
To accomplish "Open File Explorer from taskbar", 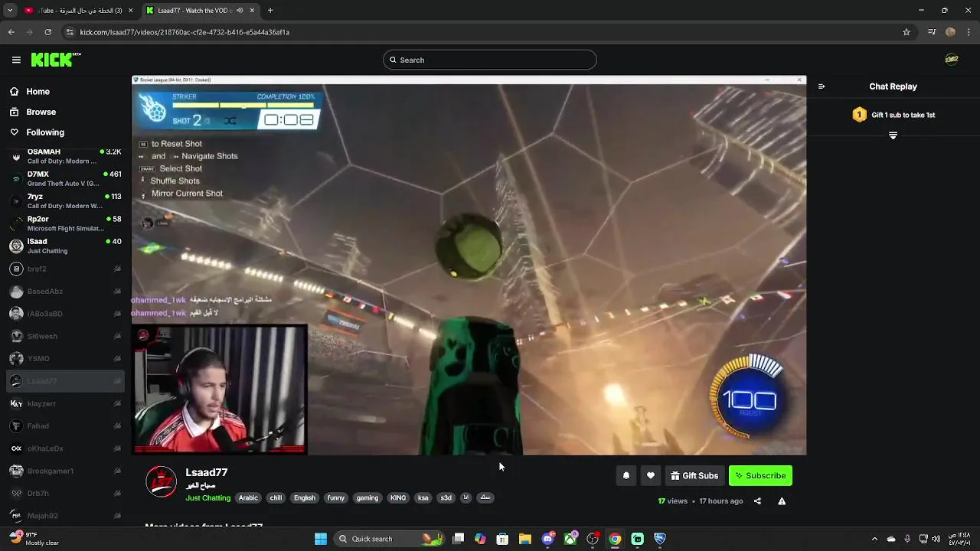I will point(524,539).
